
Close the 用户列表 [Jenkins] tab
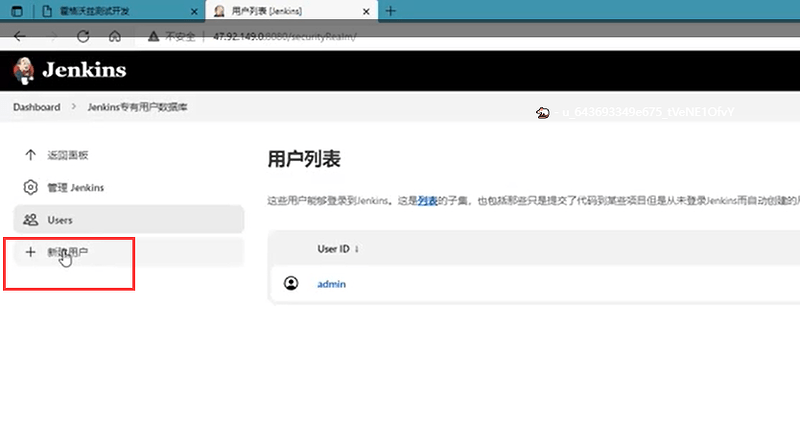pyautogui.click(x=366, y=11)
